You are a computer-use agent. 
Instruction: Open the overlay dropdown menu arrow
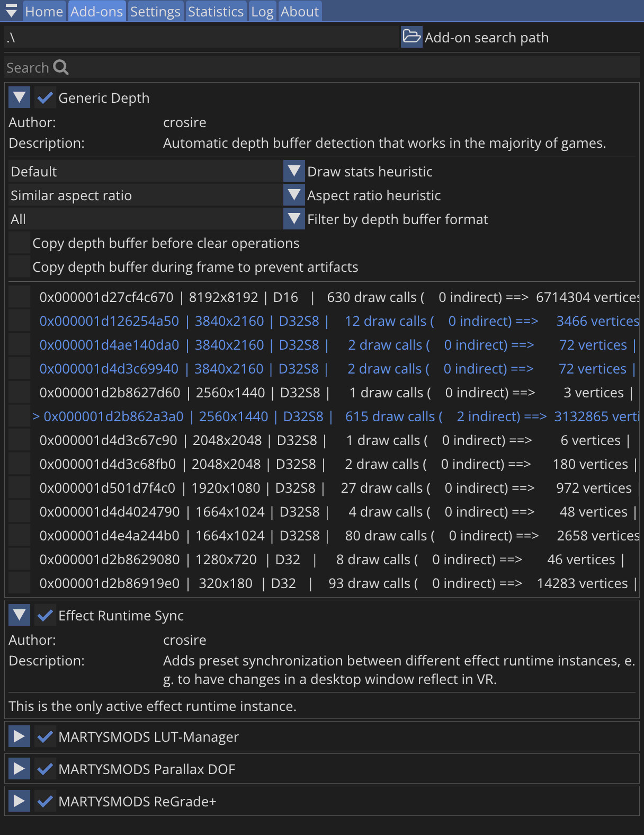click(11, 11)
